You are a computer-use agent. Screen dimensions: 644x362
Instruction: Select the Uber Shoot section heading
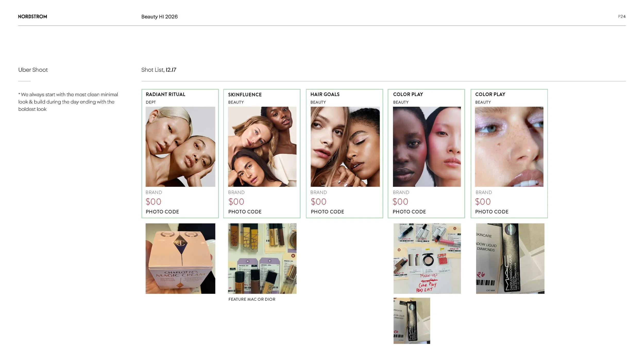point(33,70)
